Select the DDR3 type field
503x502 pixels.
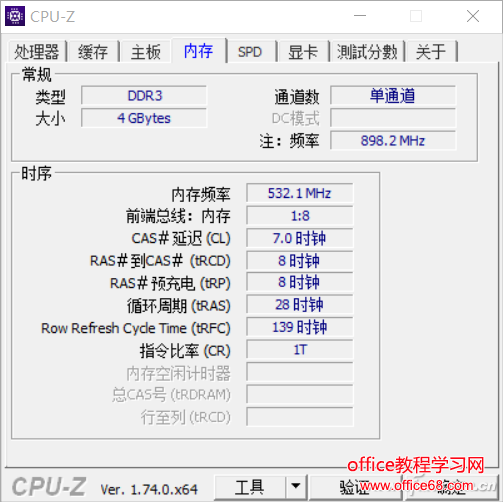tap(144, 96)
